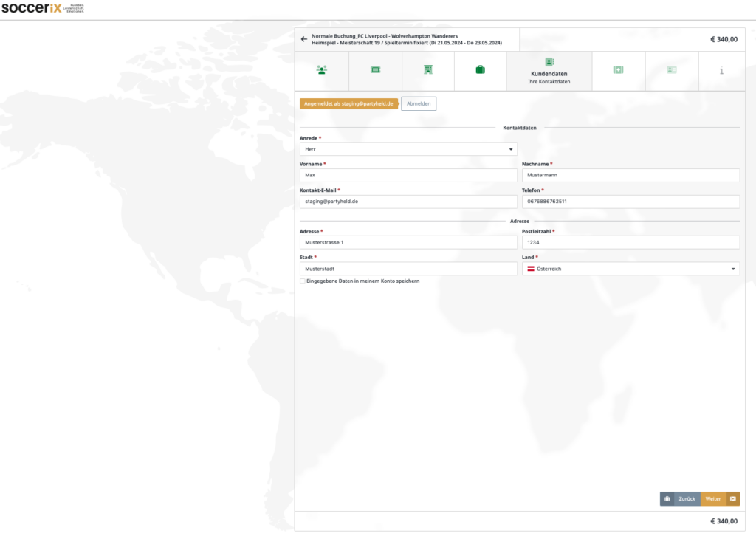
Task: Click the Telefon number field
Action: (630, 202)
